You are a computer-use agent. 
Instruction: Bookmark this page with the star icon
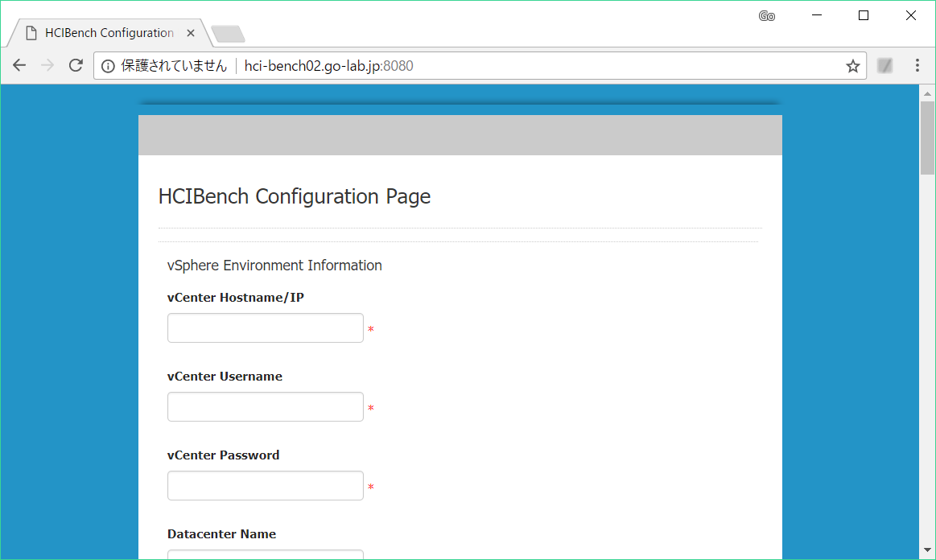852,66
